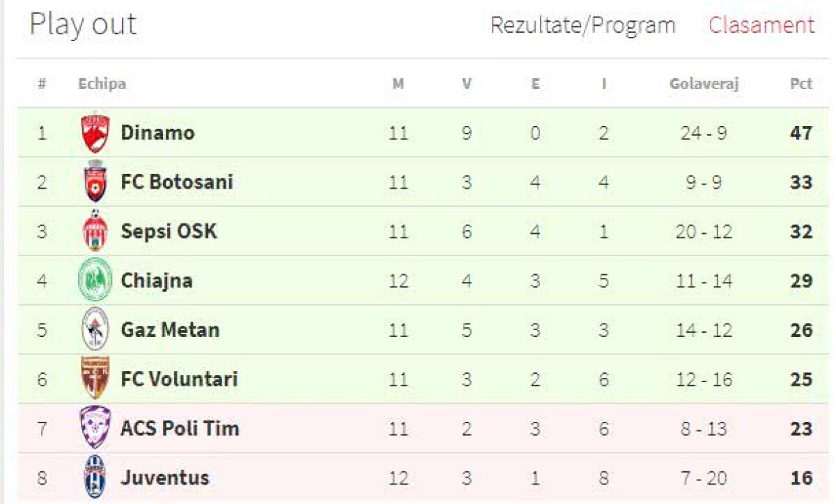Screen dimensions: 836x504
Task: Click the FC Voluntari team crest
Action: pos(95,379)
